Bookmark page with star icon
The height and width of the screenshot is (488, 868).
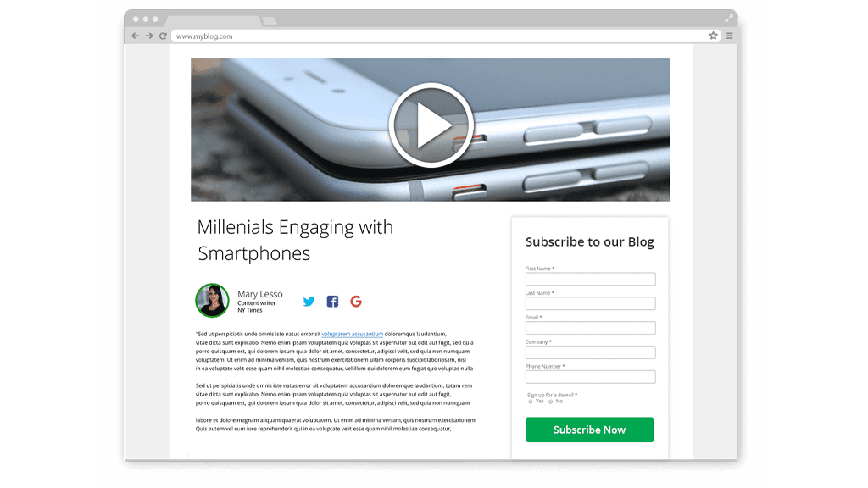(713, 36)
